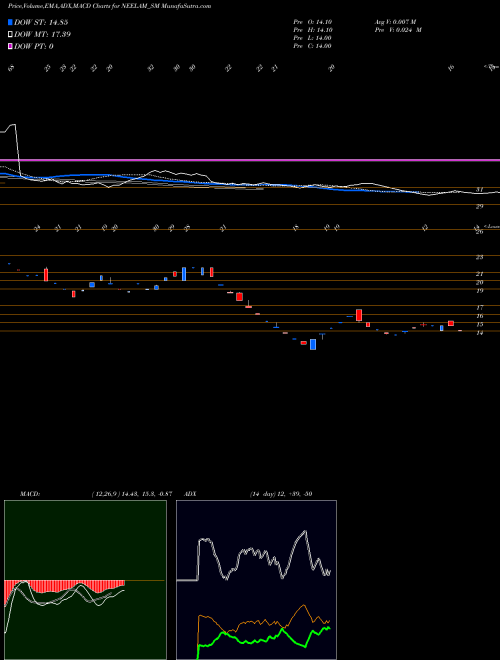The height and width of the screenshot is (660, 500).
Task: Select the 'DOW PT: 0' legend text
Action: (34, 46)
